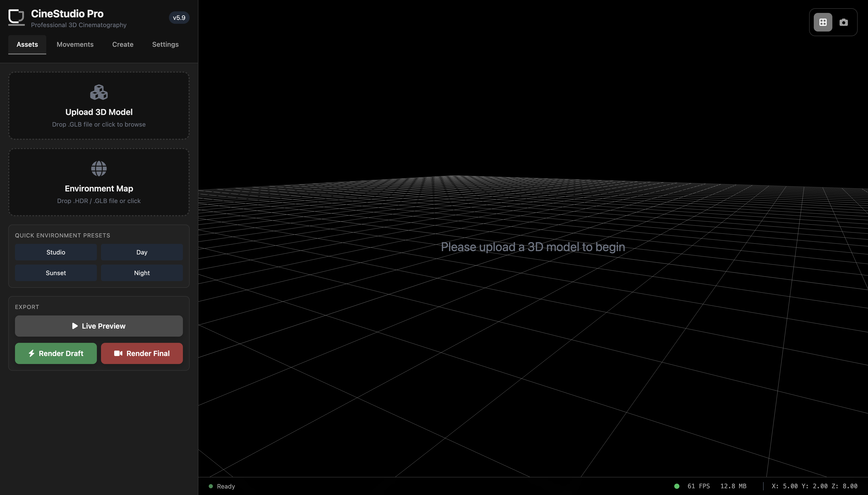Viewport: 868px width, 495px height.
Task: Click the camera snapshot icon
Action: coord(843,22)
